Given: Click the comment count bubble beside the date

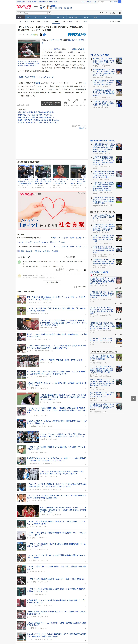Looking at the screenshot, I should [32, 35].
